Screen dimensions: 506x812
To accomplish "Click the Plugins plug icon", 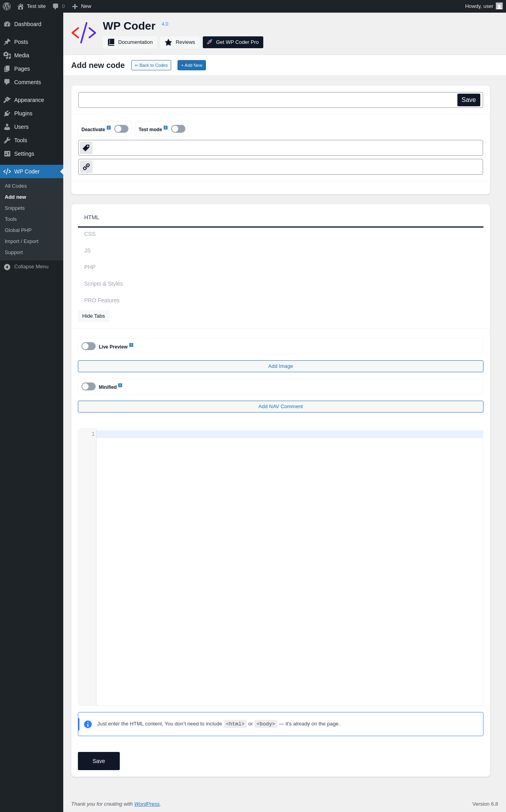I will [x=7, y=113].
